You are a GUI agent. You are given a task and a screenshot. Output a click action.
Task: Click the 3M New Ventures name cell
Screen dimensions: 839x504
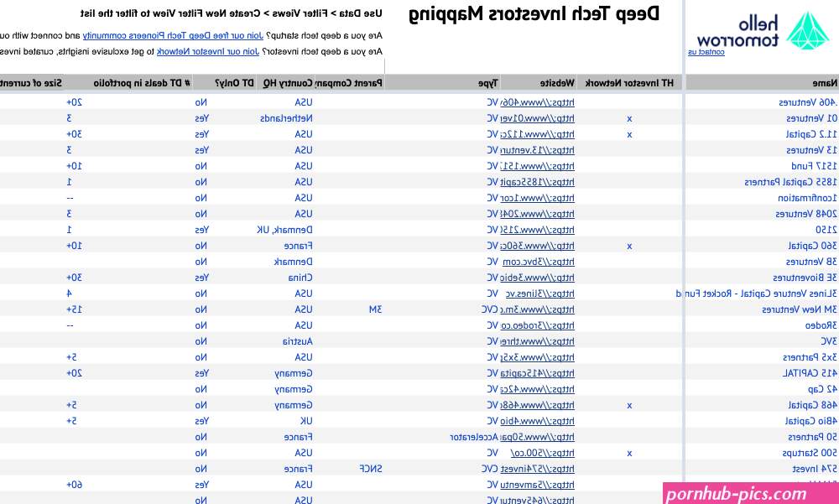point(800,309)
